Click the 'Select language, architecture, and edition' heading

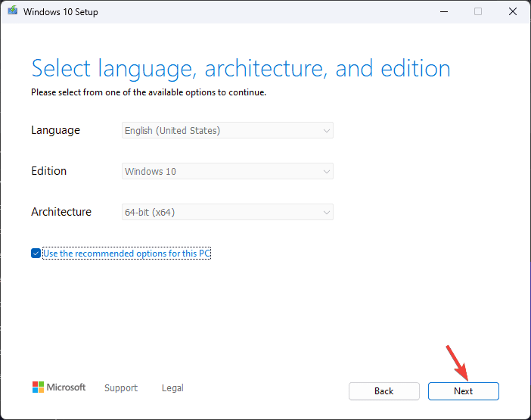coord(241,69)
